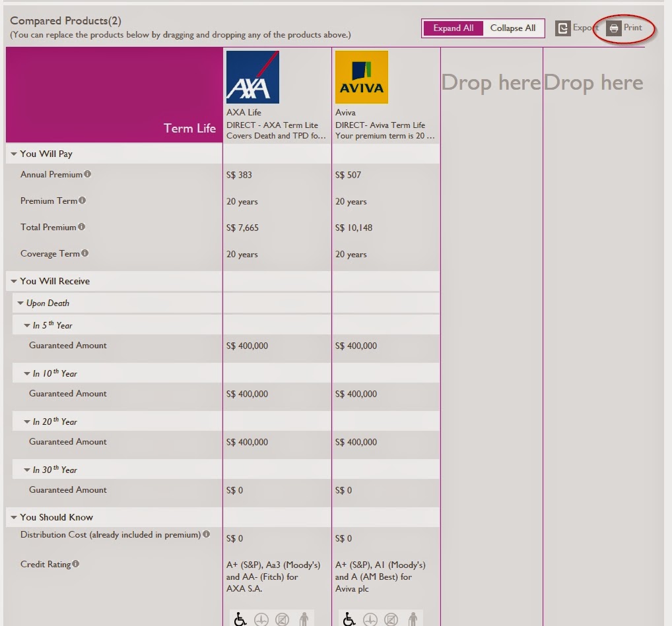This screenshot has height=626, width=672.
Task: Click AXA's 20 years Premium Term cell
Action: pyautogui.click(x=242, y=201)
